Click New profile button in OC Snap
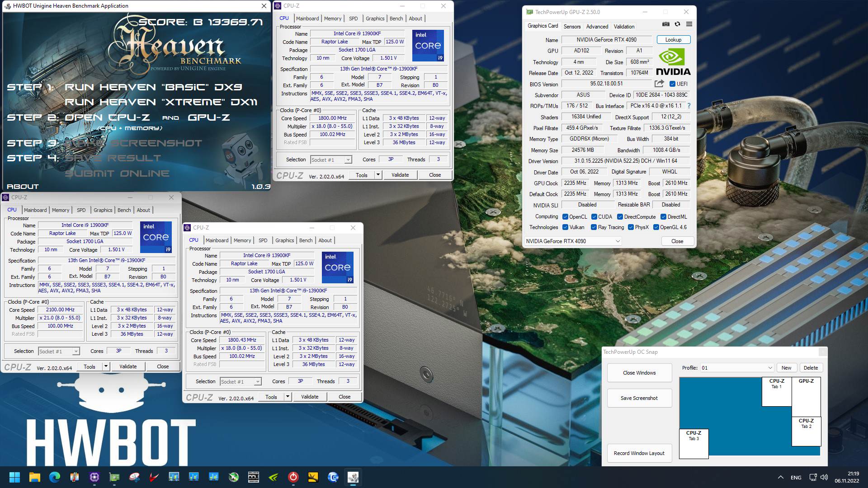The height and width of the screenshot is (488, 868). tap(787, 368)
